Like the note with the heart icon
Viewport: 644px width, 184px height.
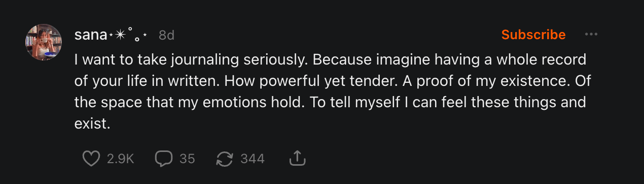(x=91, y=159)
